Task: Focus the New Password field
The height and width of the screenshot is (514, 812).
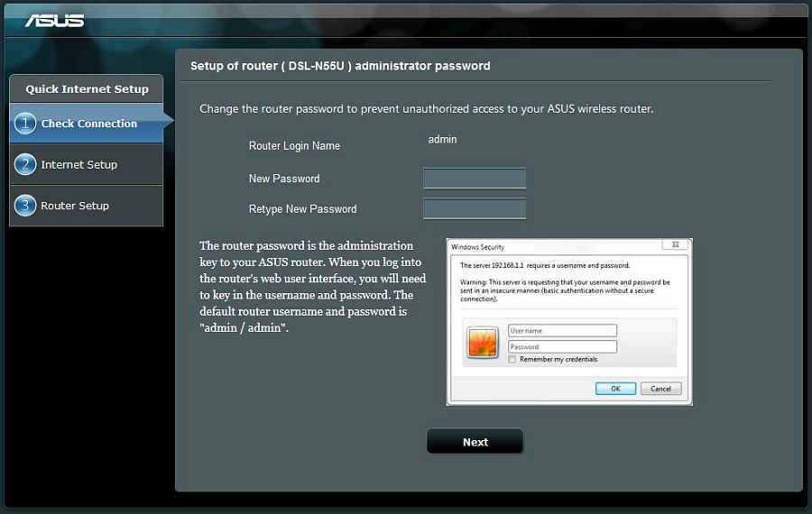Action: 475,179
